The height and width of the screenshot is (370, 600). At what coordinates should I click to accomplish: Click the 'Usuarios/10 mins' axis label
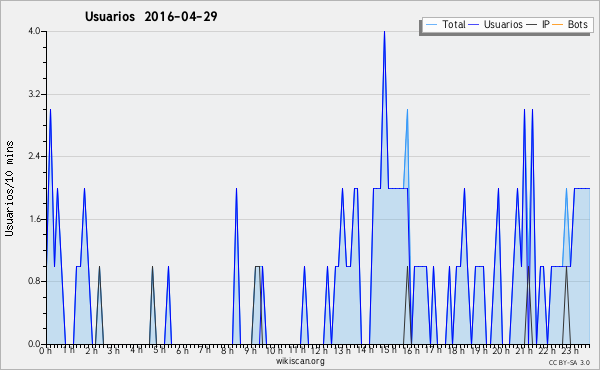pos(9,189)
